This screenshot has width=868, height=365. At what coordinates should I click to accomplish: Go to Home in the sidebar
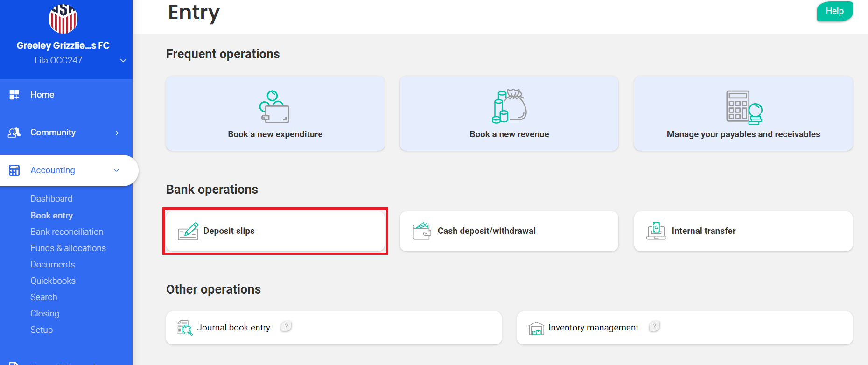click(42, 95)
